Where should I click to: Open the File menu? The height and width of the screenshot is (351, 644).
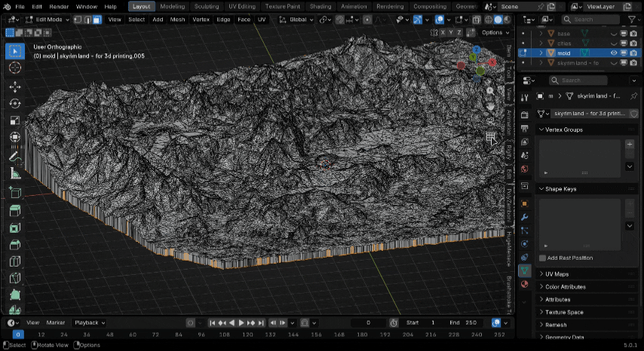[x=20, y=7]
